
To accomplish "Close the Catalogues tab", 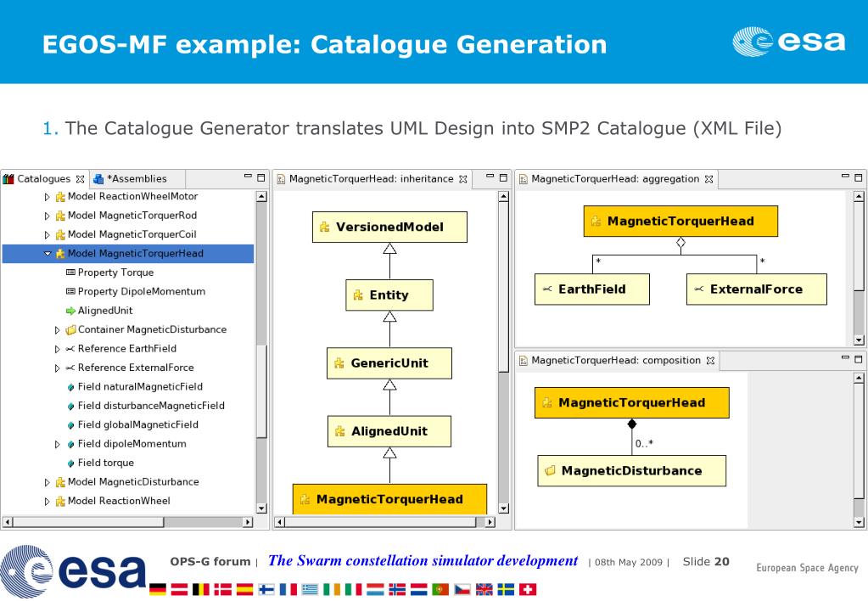I will click(x=81, y=179).
